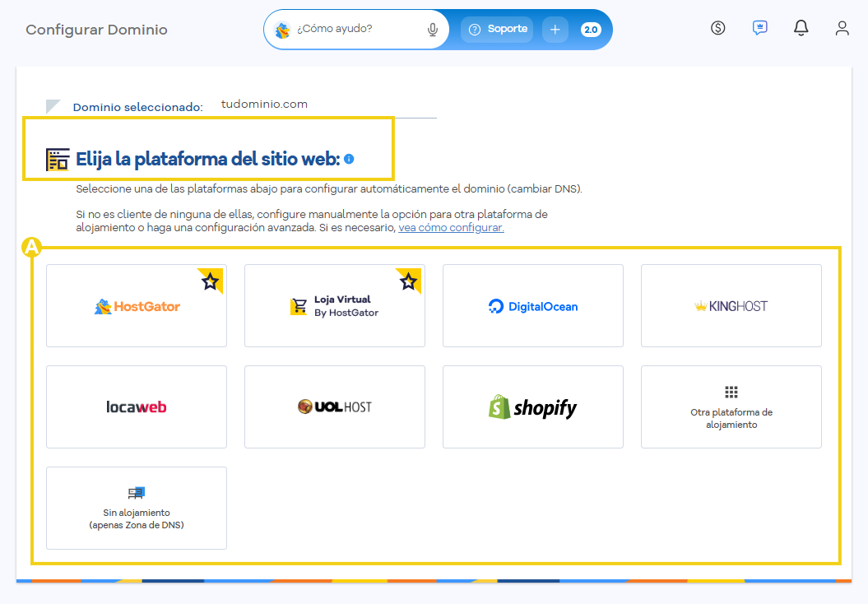Screen dimensions: 868x604
Task: Open the 'vea cómo configurar' link
Action: point(451,228)
